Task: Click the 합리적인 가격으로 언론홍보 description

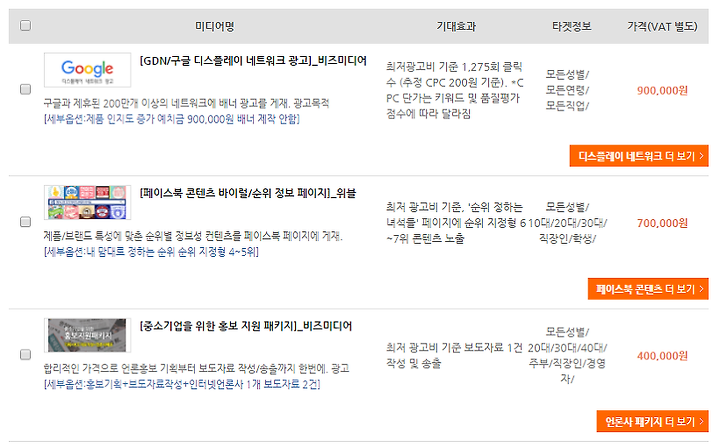Action: point(197,368)
